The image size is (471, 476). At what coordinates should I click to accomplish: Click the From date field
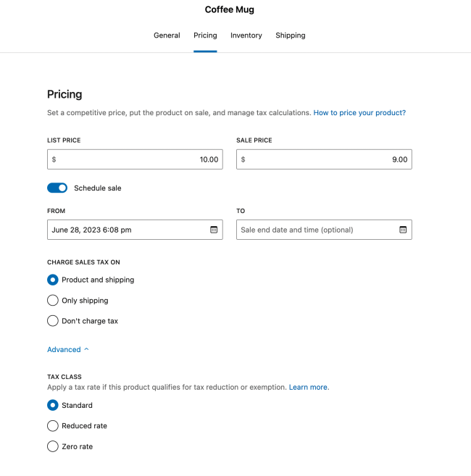pos(127,230)
